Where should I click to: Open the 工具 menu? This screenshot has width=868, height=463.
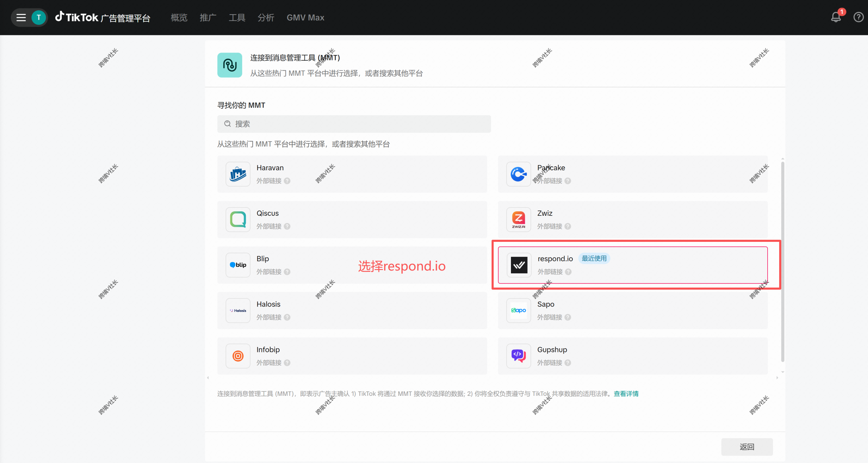tap(237, 18)
